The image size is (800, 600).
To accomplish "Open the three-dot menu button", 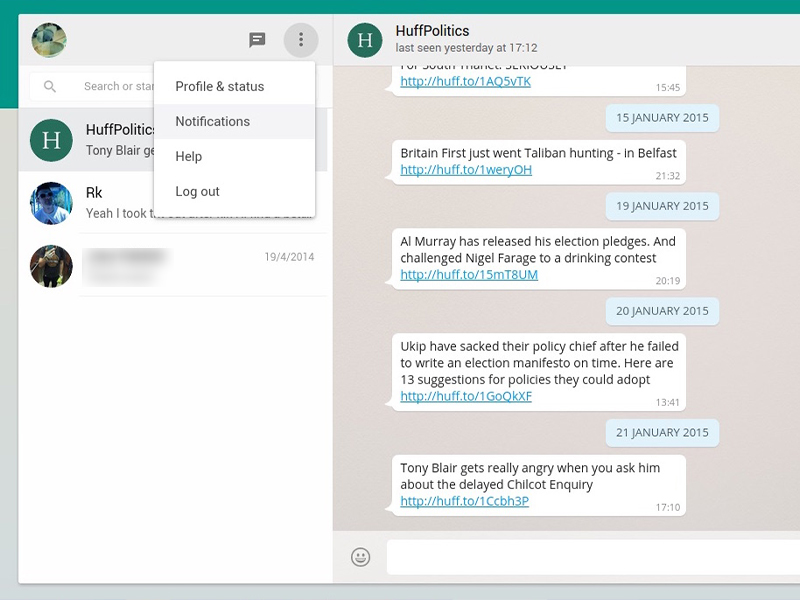I will click(301, 39).
